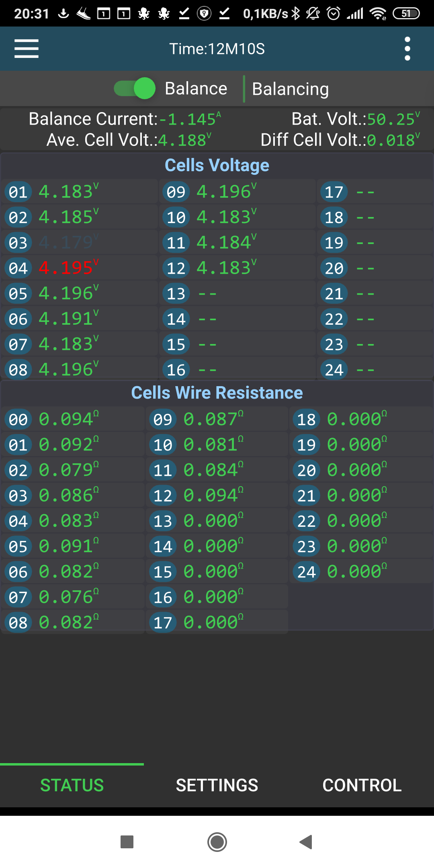Tap the cellular signal bars icon
The image size is (434, 868).
355,14
